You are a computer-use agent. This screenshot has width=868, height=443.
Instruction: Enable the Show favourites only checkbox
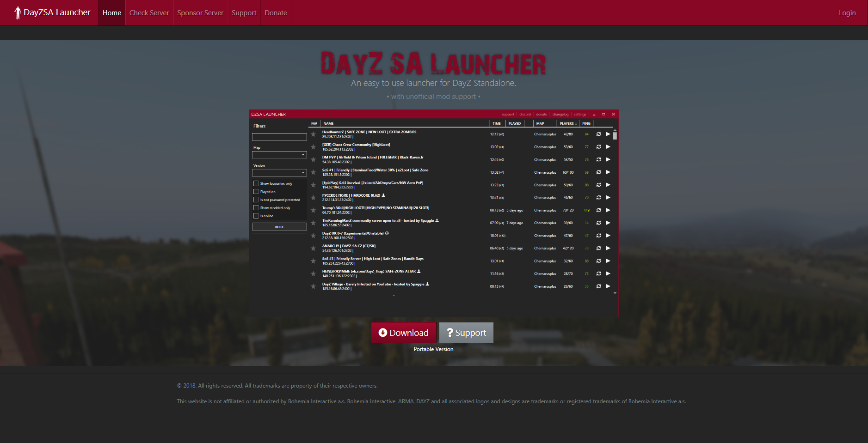click(x=256, y=183)
